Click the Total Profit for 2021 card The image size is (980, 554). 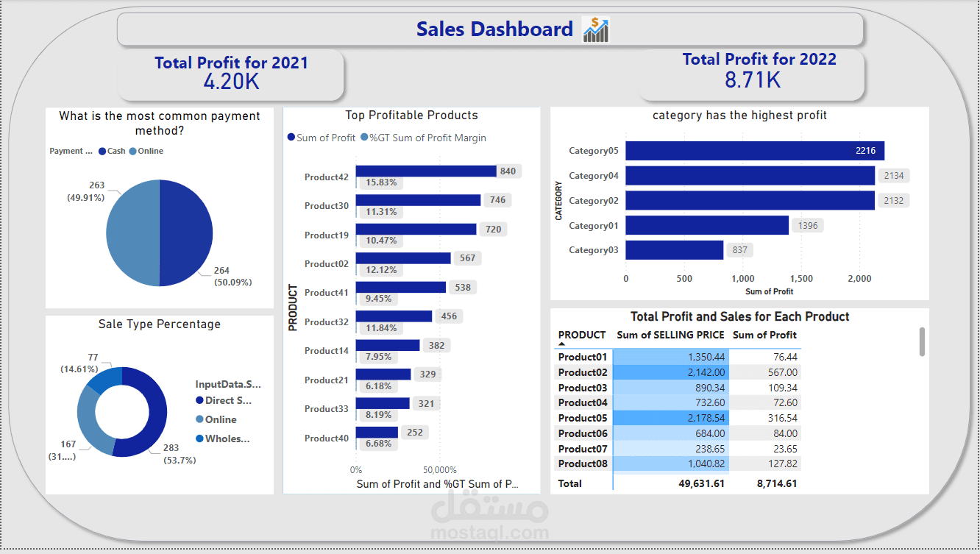[231, 74]
